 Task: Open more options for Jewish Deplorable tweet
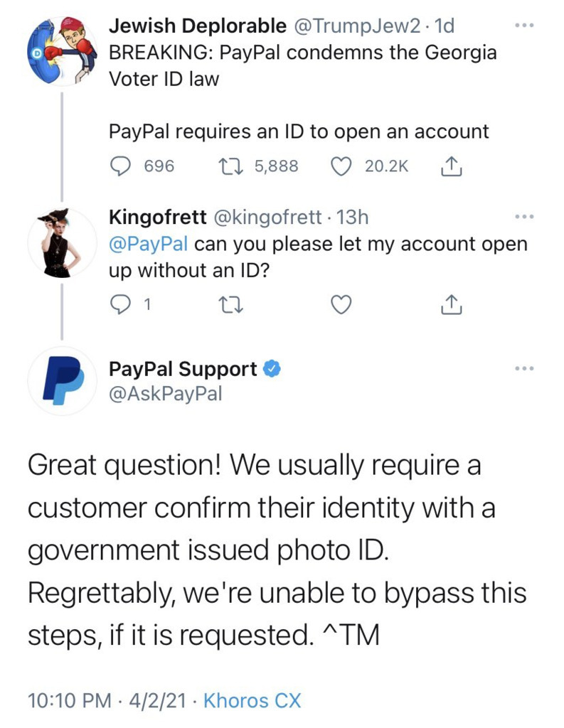pyautogui.click(x=524, y=26)
